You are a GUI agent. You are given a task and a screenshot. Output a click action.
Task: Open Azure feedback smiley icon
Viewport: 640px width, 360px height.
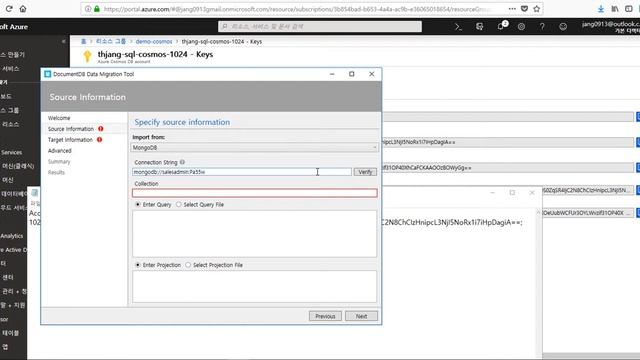pos(563,27)
